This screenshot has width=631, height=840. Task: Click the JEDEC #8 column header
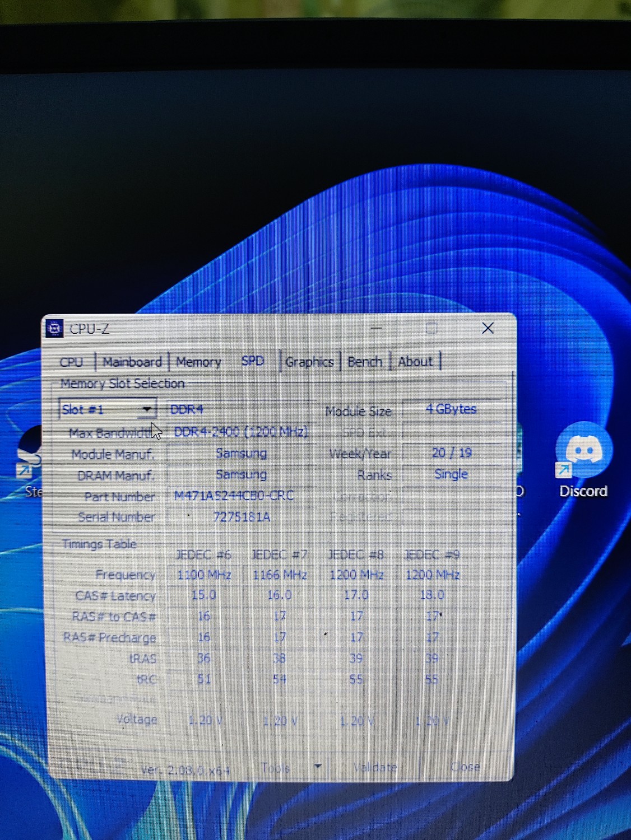(356, 555)
